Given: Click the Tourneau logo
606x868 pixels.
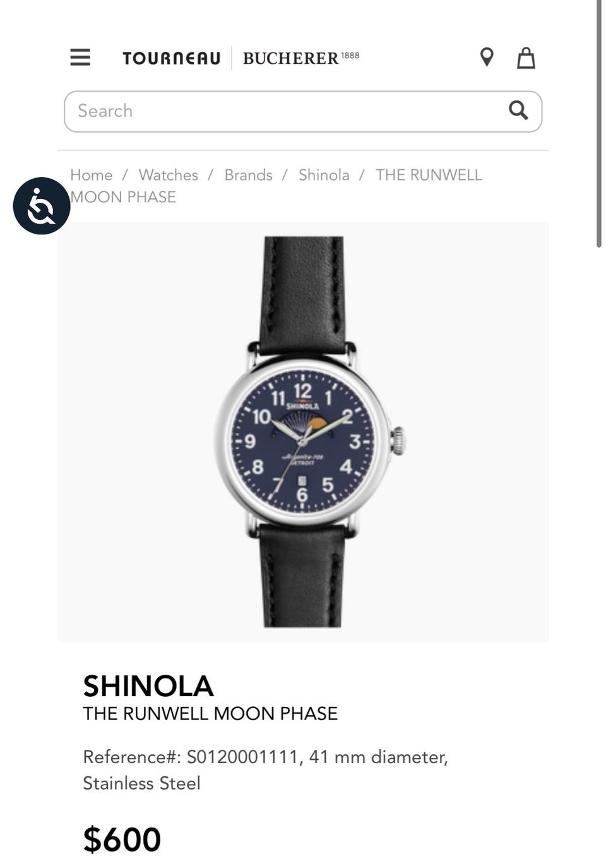Looking at the screenshot, I should point(171,58).
